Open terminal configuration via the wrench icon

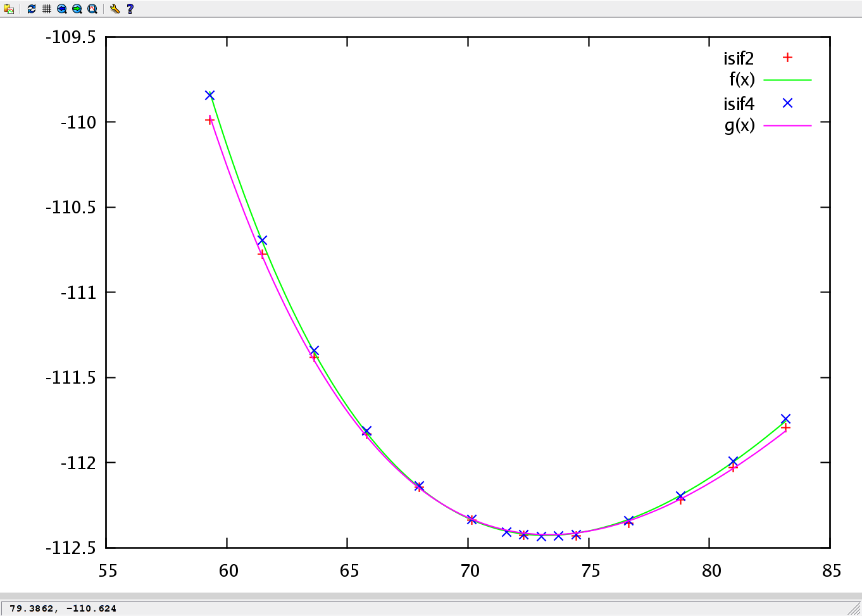tap(115, 9)
